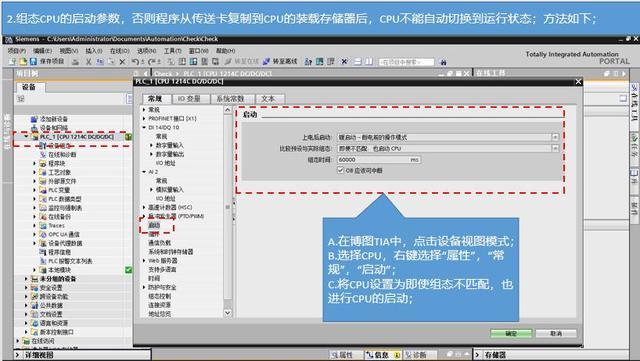Click the navigation list's scrollbar up arrow

point(228,110)
